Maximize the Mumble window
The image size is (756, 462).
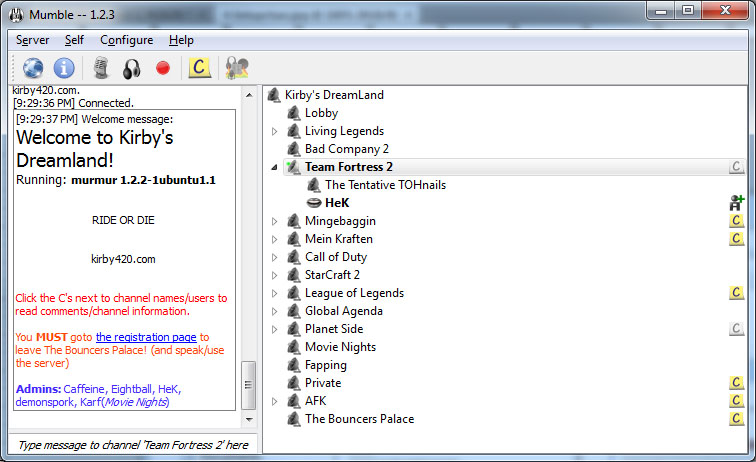point(688,11)
